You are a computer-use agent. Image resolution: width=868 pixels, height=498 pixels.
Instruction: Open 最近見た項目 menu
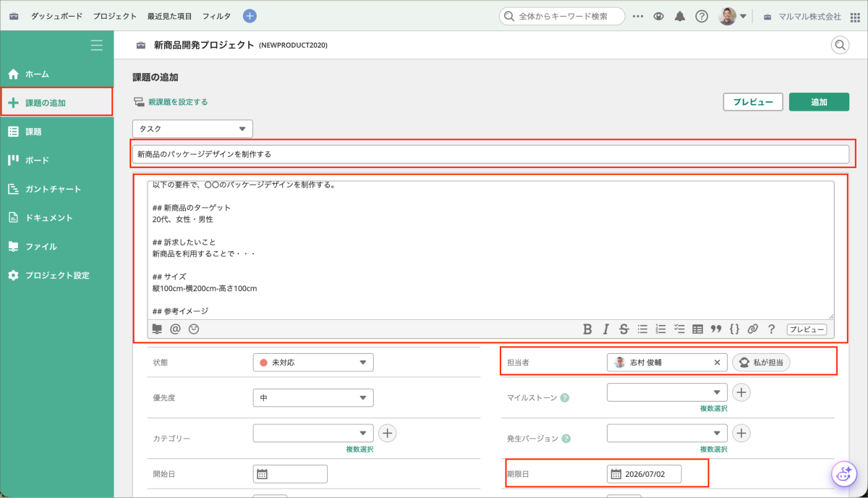tap(169, 16)
